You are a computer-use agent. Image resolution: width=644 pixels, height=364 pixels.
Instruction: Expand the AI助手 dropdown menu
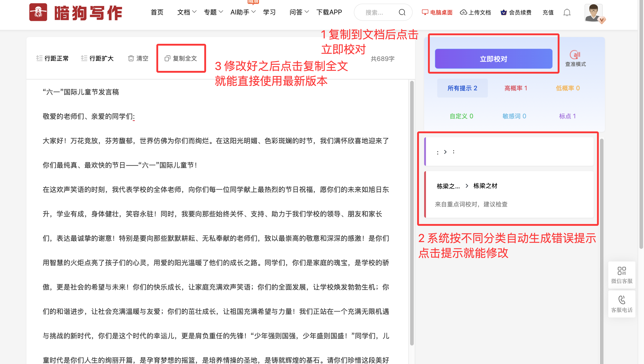click(x=243, y=12)
